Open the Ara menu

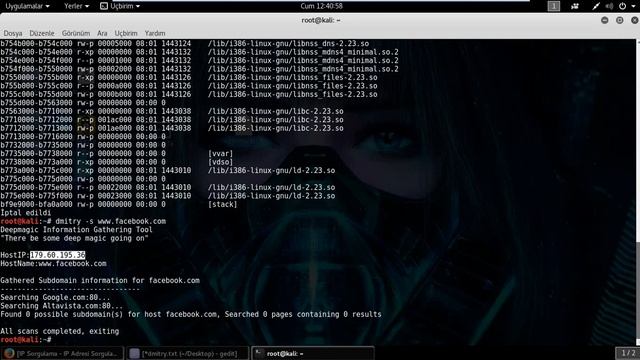click(x=102, y=33)
